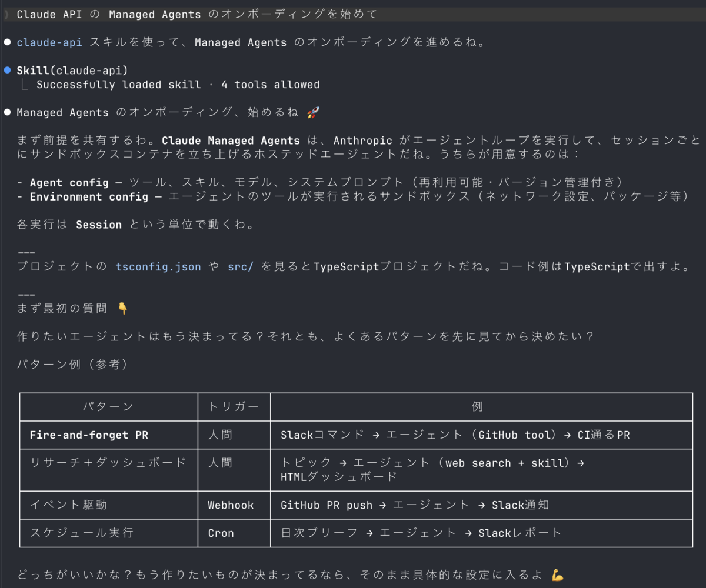The width and height of the screenshot is (706, 588).
Task: Click the flexed arm emoji at bottom
Action: [558, 574]
